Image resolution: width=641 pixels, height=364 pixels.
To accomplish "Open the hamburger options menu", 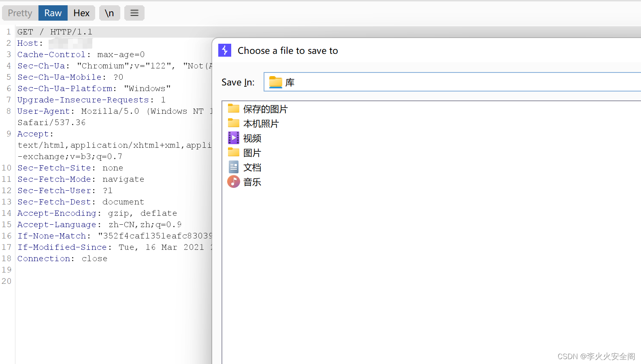I will (134, 13).
